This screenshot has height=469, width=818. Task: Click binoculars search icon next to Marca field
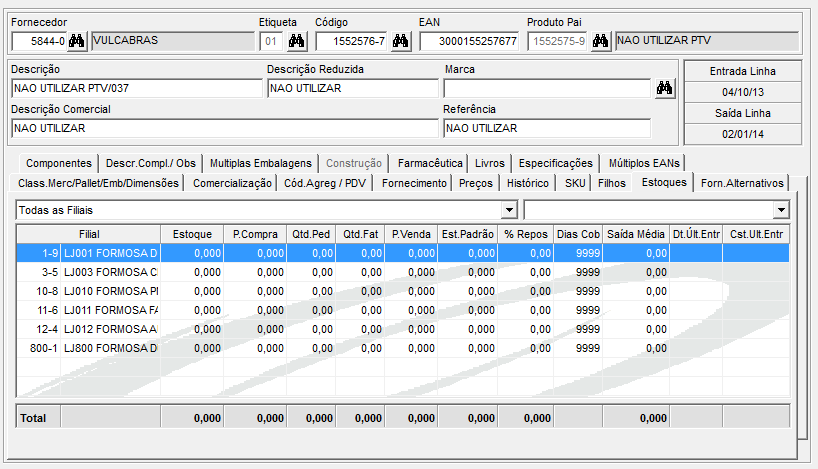tap(664, 88)
